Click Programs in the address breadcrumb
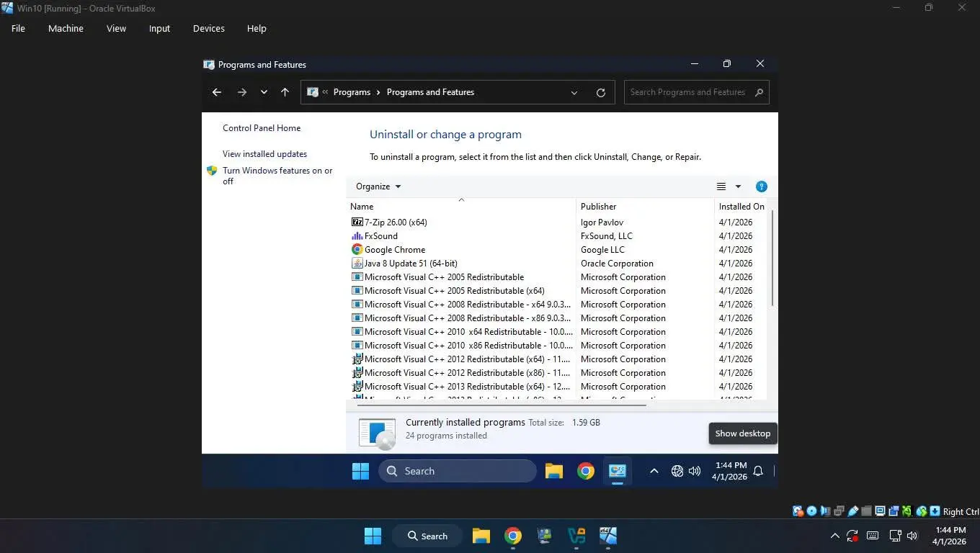This screenshot has width=980, height=553. tap(352, 92)
